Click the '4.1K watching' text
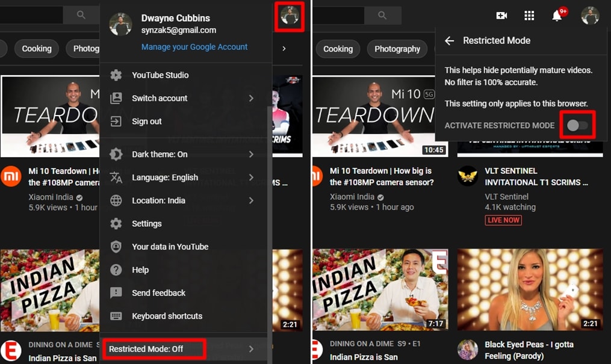 (510, 207)
